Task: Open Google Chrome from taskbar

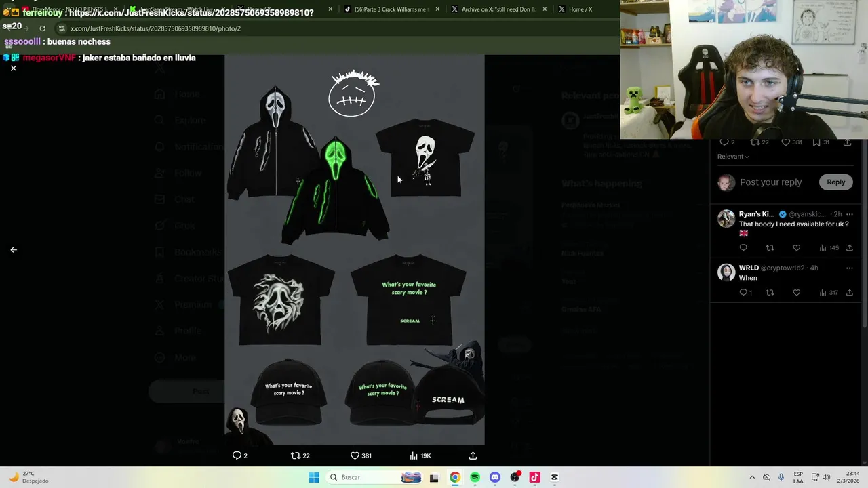Action: [454, 477]
